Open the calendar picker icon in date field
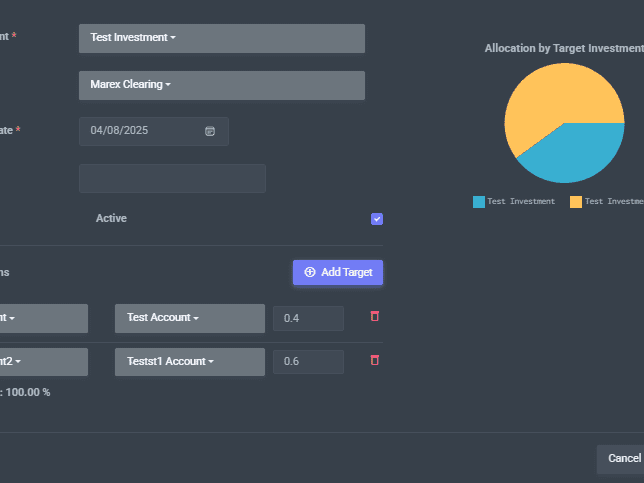This screenshot has width=644, height=483. [x=210, y=131]
